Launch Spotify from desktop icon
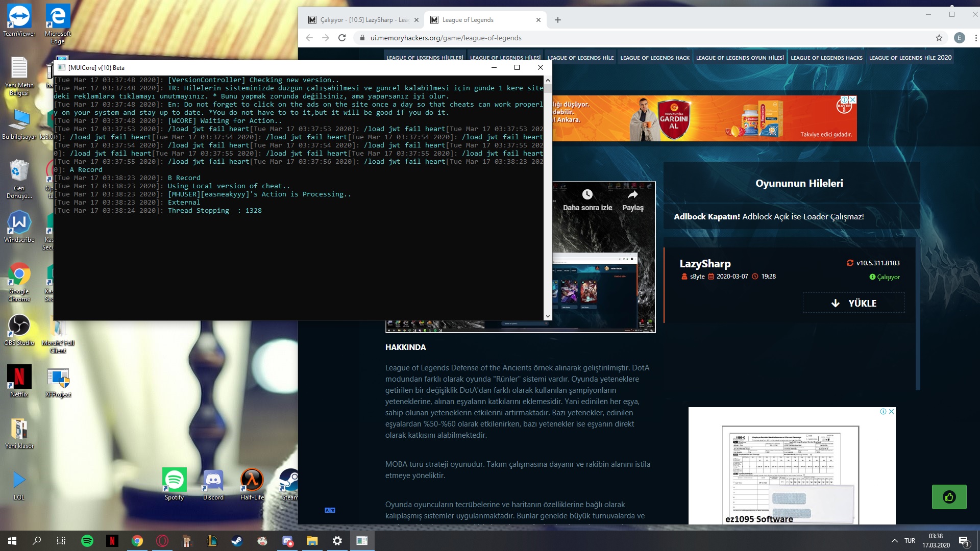Screen dimensions: 980x551 point(174,484)
